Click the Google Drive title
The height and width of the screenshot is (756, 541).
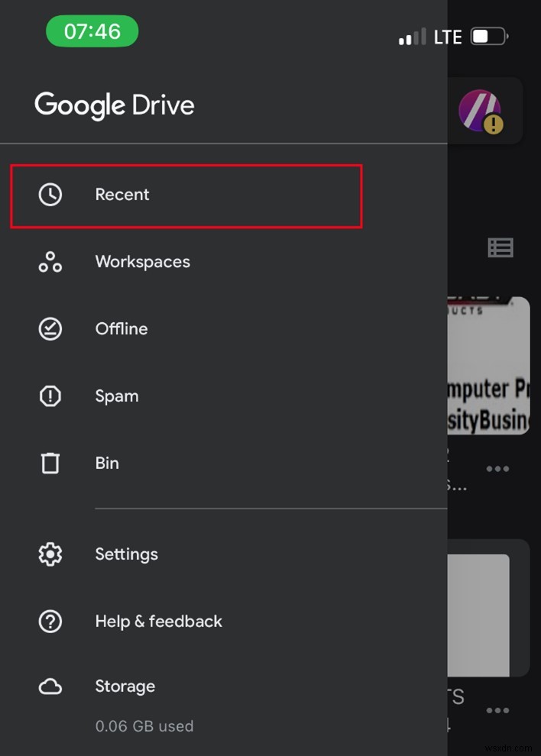[x=115, y=105]
